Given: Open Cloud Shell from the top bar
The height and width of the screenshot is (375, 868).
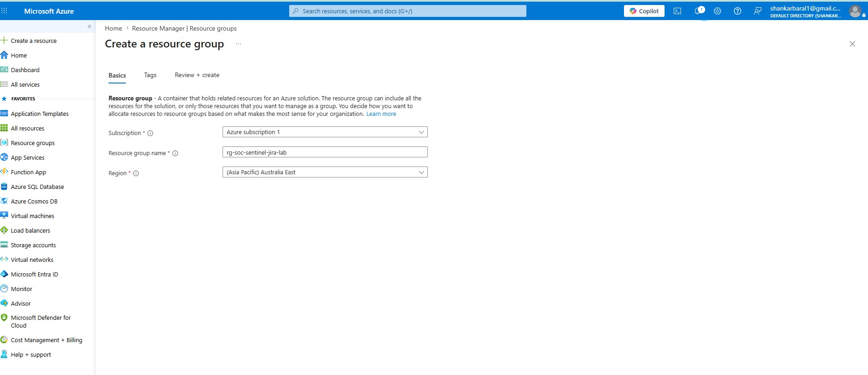Looking at the screenshot, I should click(677, 11).
